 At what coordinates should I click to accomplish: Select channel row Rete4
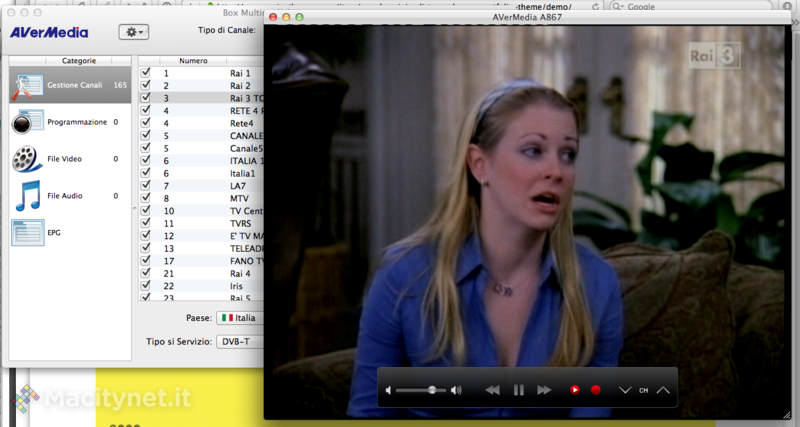point(201,123)
